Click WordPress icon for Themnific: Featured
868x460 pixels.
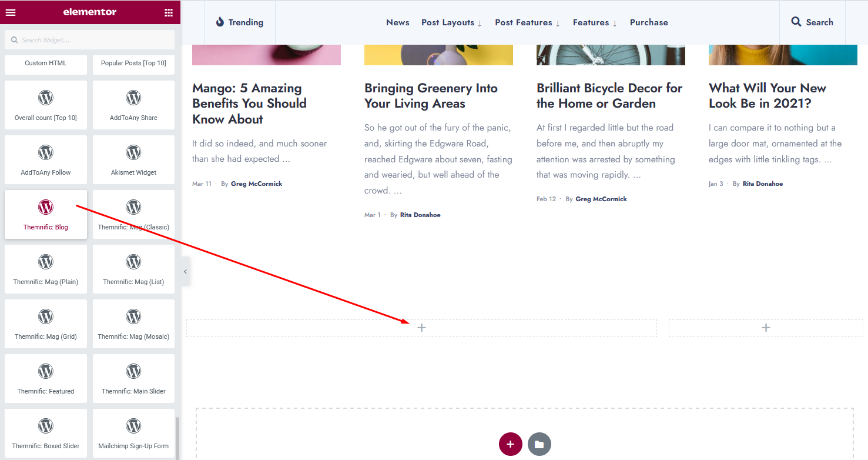pos(46,371)
